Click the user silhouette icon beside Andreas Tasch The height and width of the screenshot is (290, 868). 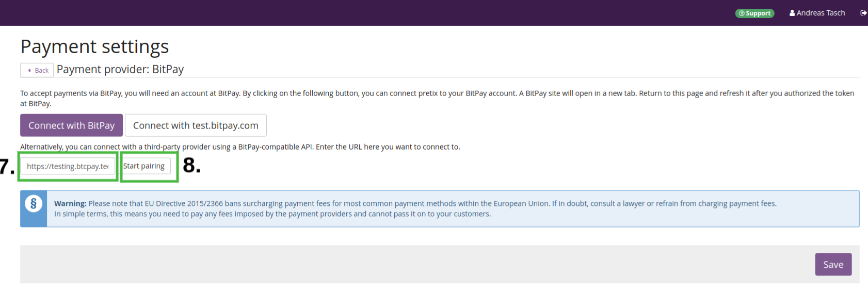coord(792,13)
